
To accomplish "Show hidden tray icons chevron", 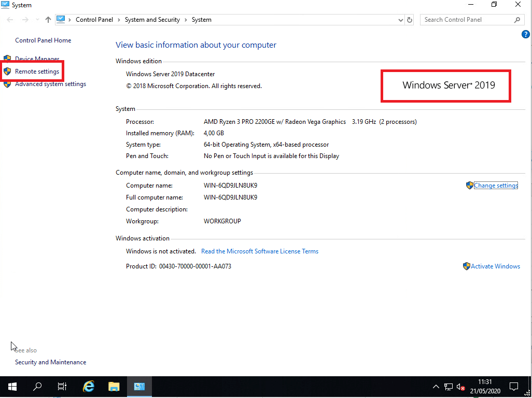I will pos(436,387).
